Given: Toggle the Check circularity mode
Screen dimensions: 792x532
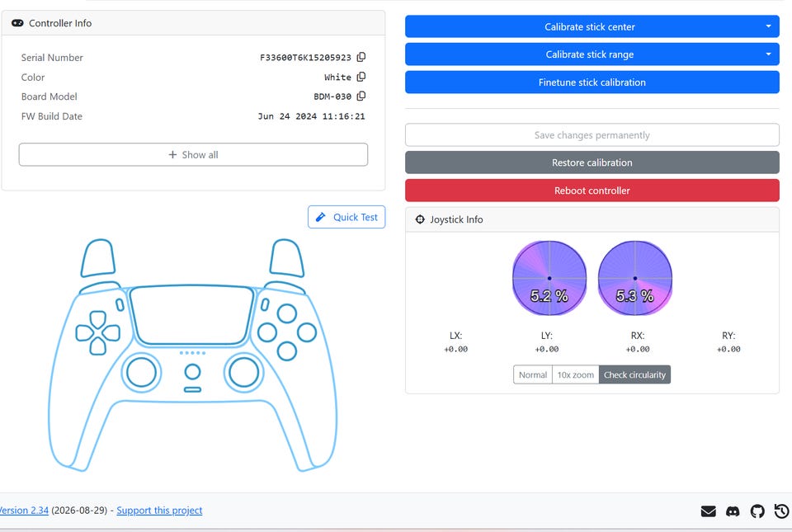Looking at the screenshot, I should point(634,374).
